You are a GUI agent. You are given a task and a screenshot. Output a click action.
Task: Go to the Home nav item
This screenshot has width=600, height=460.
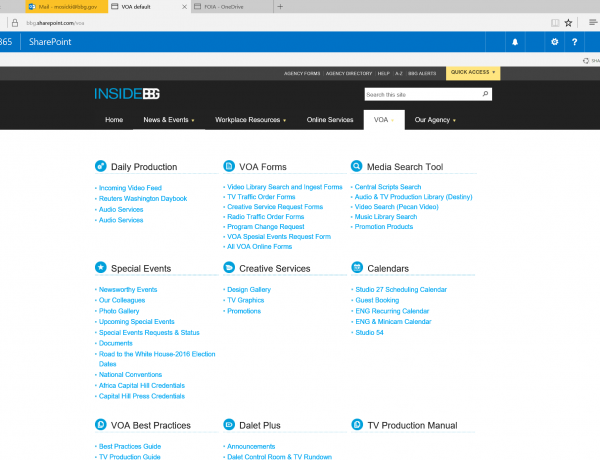point(114,120)
